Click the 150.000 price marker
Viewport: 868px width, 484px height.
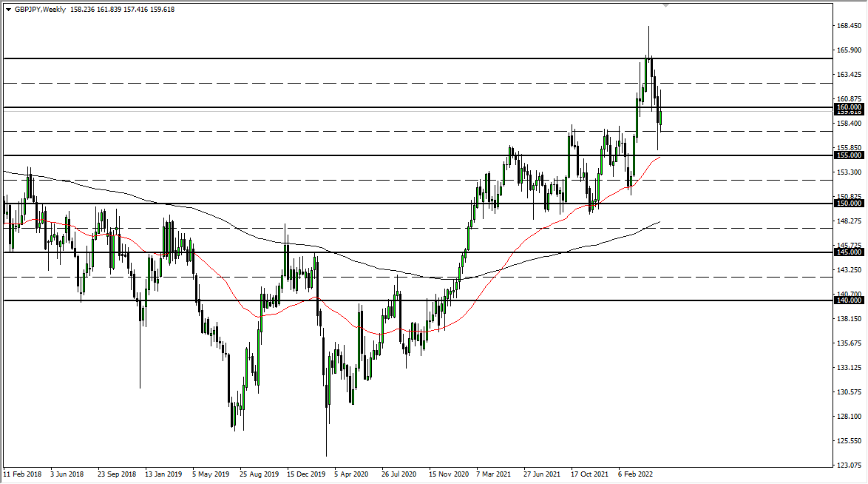847,202
